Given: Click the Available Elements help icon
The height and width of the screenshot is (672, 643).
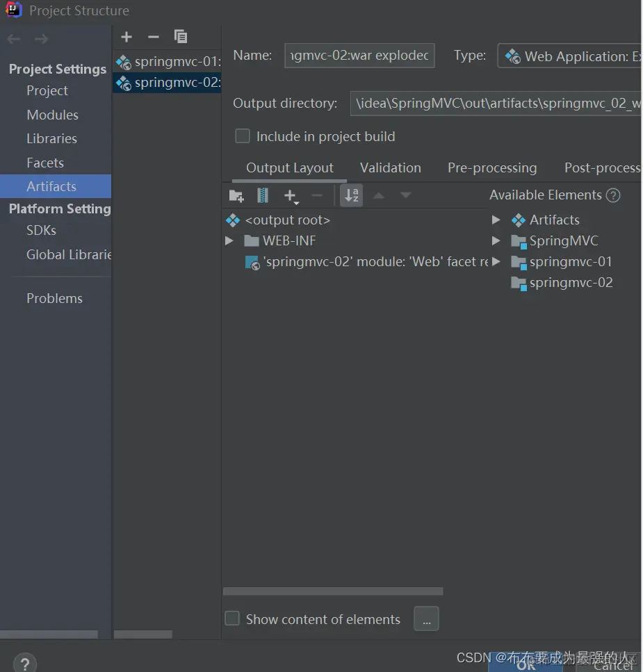Looking at the screenshot, I should 613,195.
